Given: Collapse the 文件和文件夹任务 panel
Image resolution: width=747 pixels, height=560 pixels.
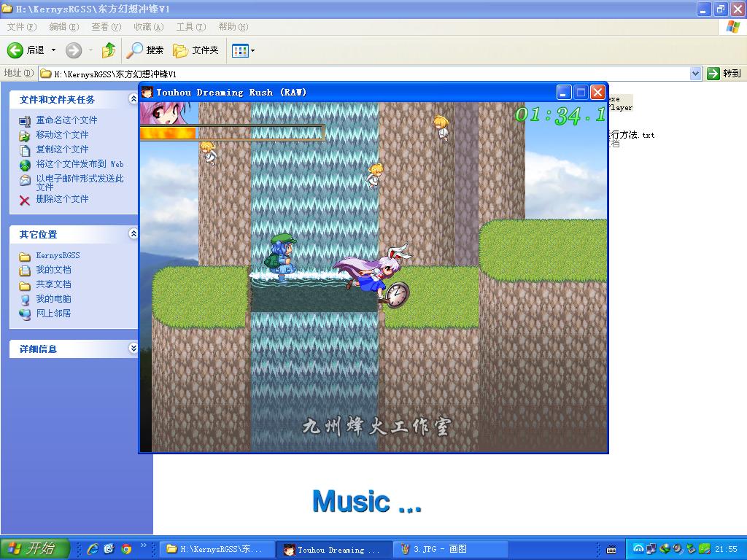Looking at the screenshot, I should (x=133, y=98).
